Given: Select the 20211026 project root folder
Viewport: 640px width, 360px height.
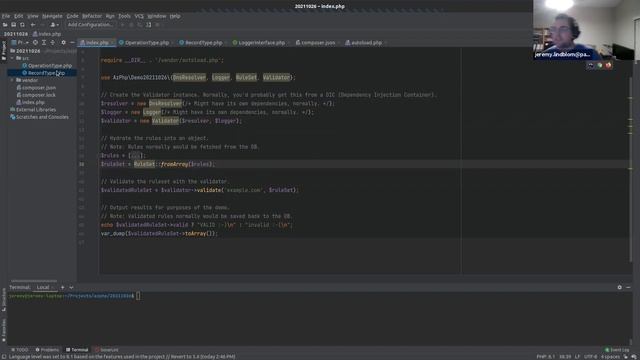Looking at the screenshot, I should tap(28, 51).
